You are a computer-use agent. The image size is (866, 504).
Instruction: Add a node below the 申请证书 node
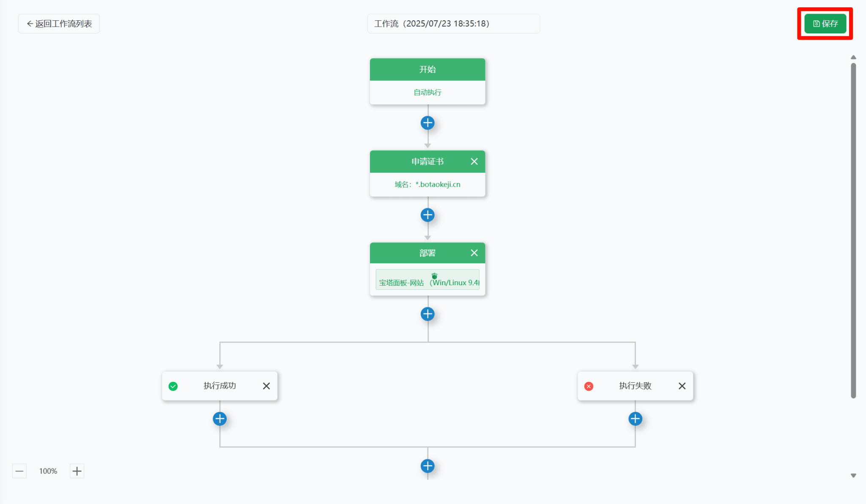click(x=428, y=215)
